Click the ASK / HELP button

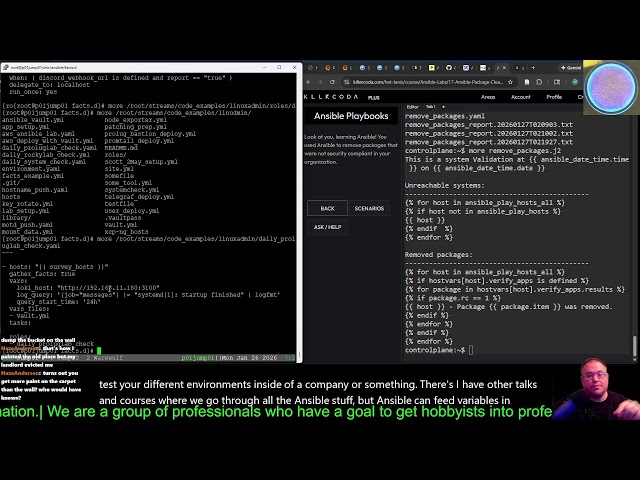(327, 227)
